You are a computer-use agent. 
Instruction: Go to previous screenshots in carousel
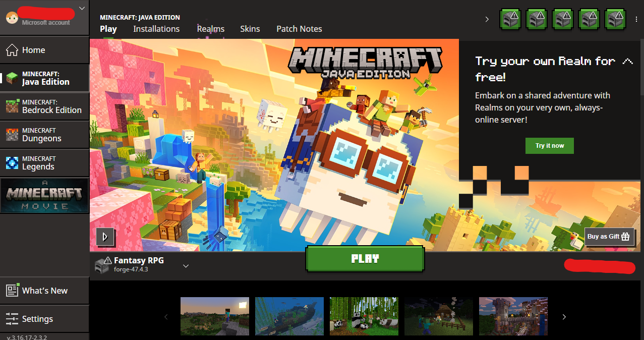tap(166, 317)
